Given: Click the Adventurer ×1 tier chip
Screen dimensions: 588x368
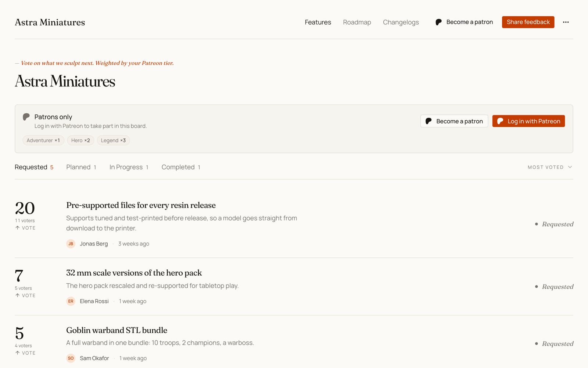Looking at the screenshot, I should [x=43, y=140].
